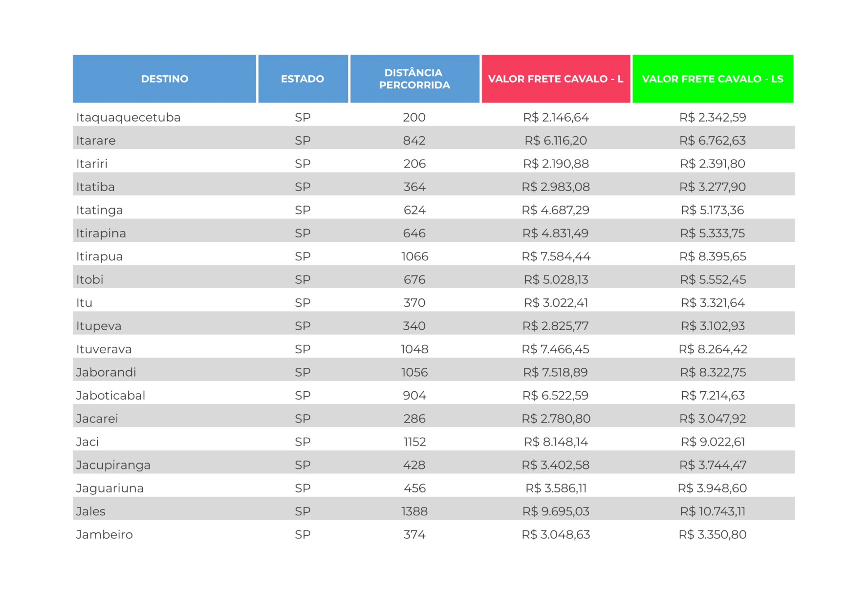Click the ESTADO column header

tap(303, 79)
